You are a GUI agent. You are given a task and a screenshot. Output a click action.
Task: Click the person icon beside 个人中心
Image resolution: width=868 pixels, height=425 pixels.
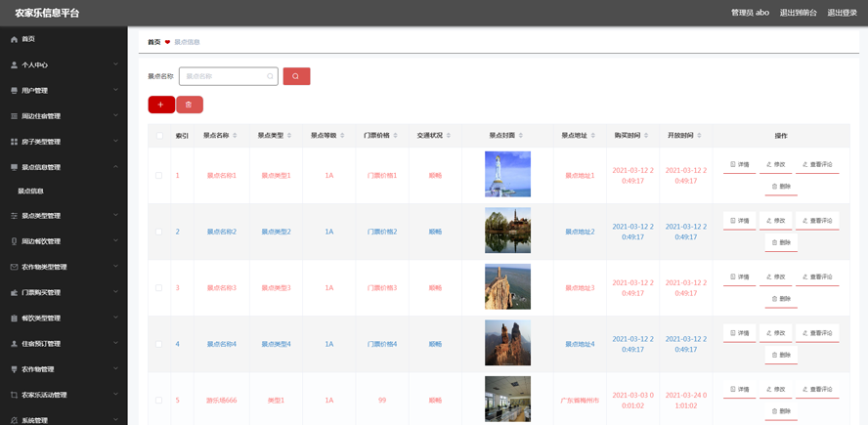[x=15, y=64]
